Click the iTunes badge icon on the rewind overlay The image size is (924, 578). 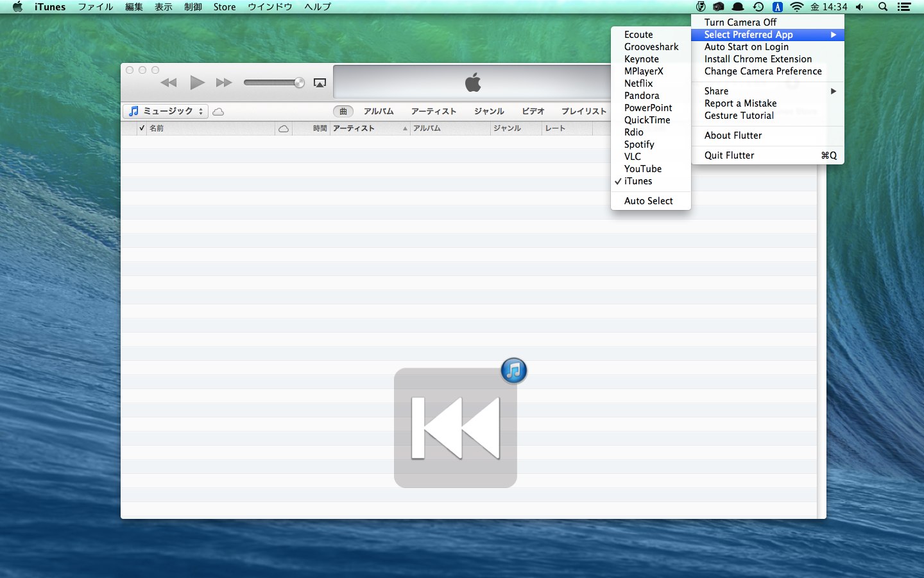(x=513, y=371)
